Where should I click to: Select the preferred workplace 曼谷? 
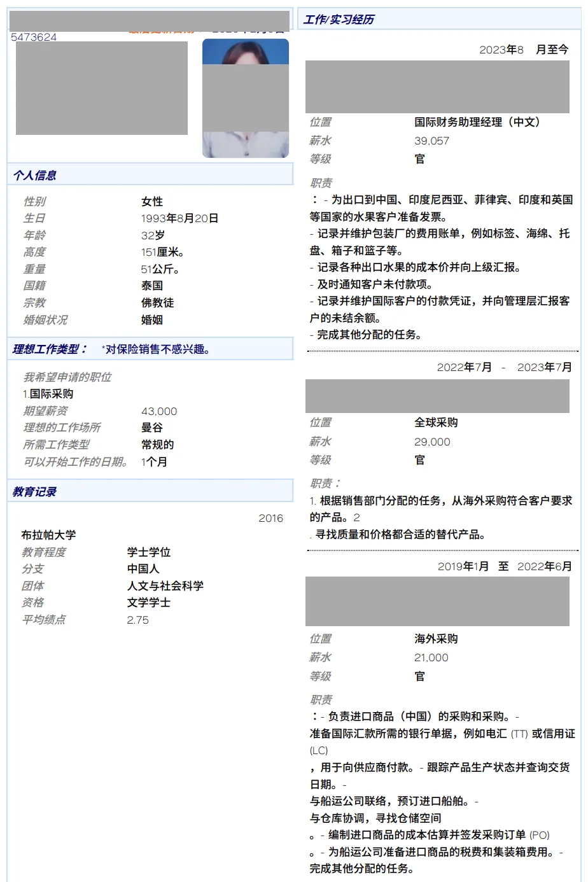point(152,428)
